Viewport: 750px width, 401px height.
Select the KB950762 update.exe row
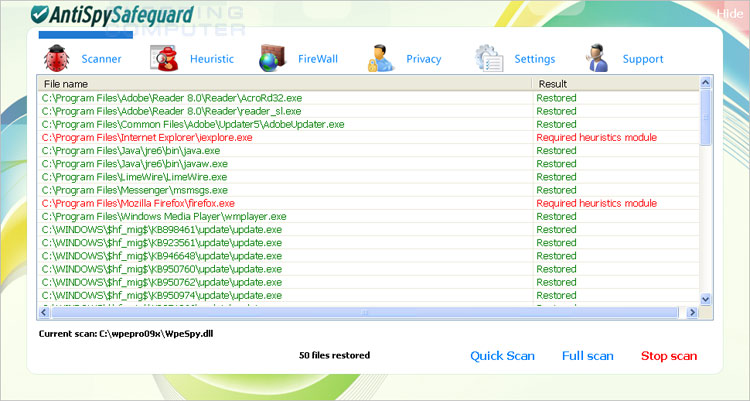click(x=368, y=282)
